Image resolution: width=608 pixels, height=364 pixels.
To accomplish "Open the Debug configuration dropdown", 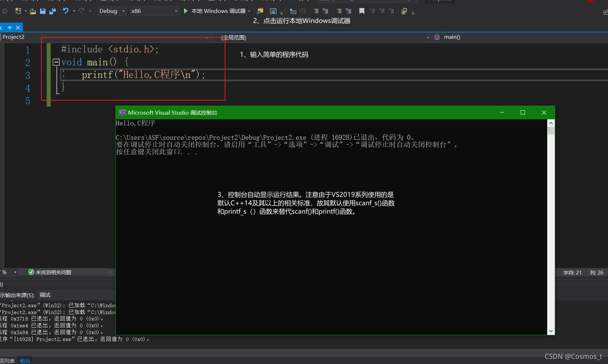I will (x=112, y=11).
